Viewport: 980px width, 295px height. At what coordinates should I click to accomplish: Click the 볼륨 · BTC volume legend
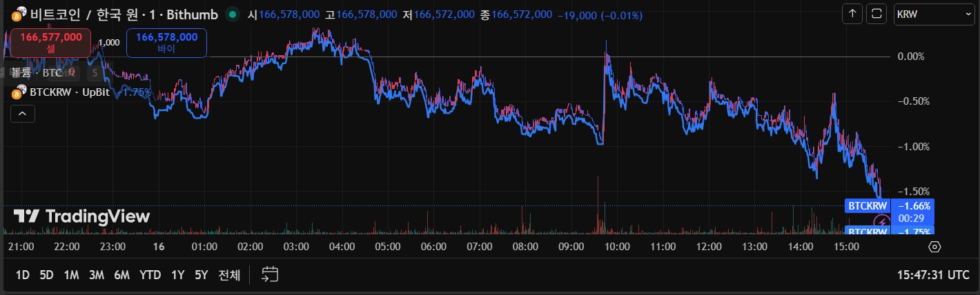(37, 72)
